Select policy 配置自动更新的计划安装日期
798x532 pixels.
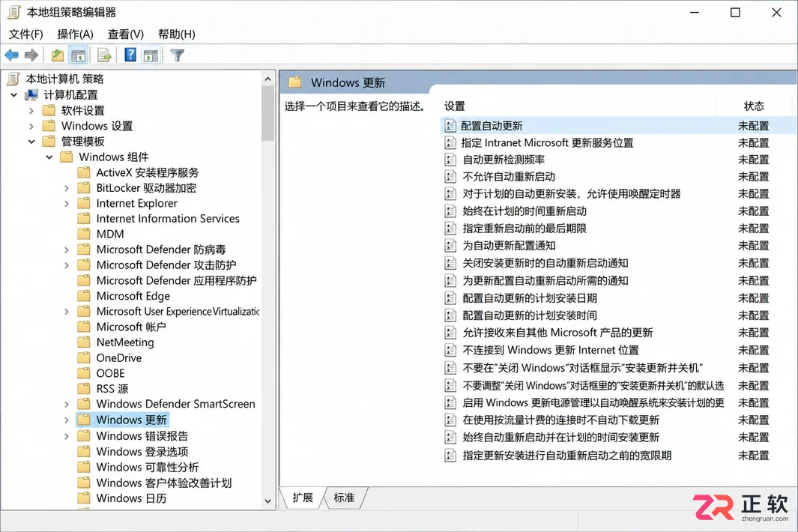click(x=529, y=297)
